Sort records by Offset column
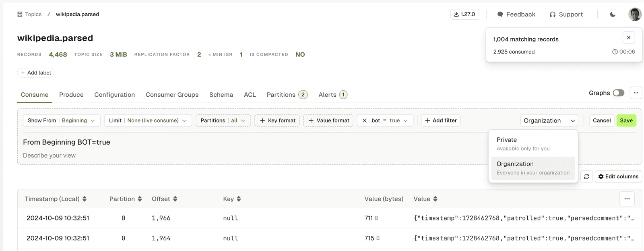Viewport: 644px width, 251px height. coord(175,199)
